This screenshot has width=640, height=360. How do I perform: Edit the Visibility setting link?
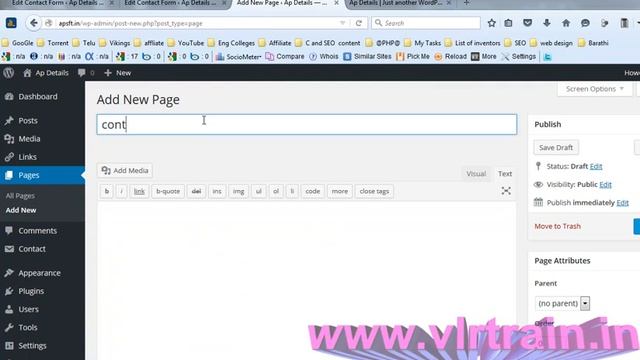605,184
